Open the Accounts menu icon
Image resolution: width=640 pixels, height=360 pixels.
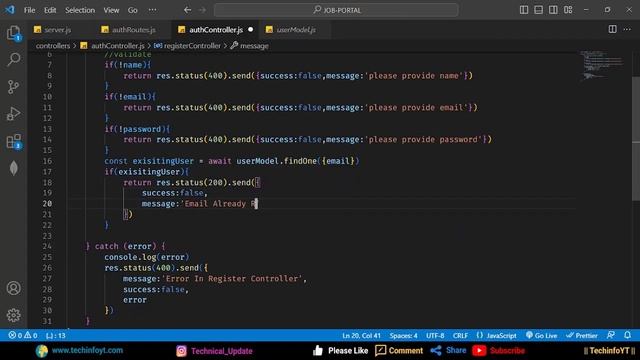pos(13,288)
